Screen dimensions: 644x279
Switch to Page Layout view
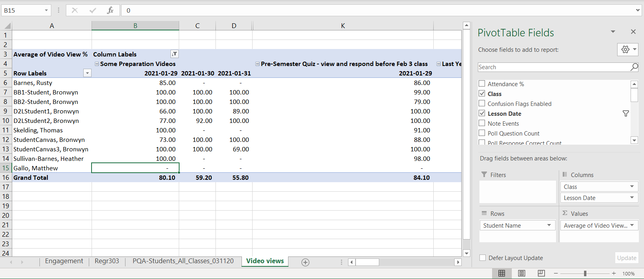click(522, 273)
